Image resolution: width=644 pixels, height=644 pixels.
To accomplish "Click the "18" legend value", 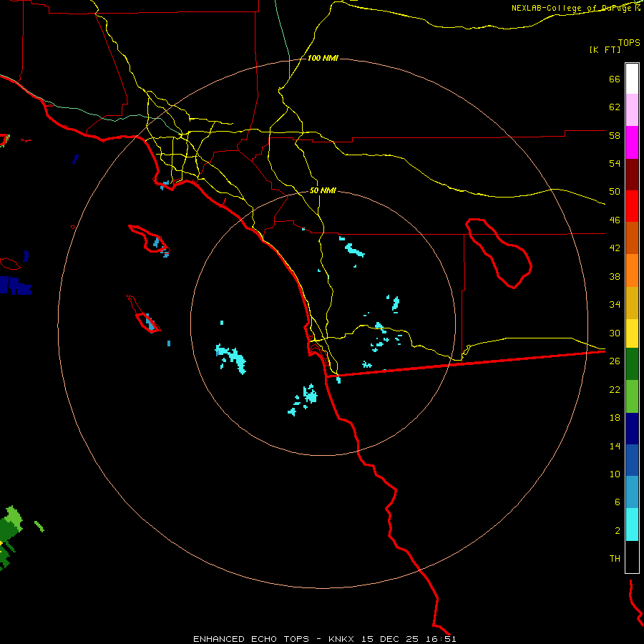I will [x=615, y=418].
